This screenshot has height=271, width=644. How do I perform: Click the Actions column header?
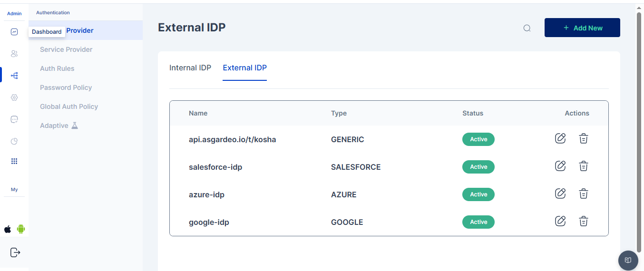coord(577,113)
